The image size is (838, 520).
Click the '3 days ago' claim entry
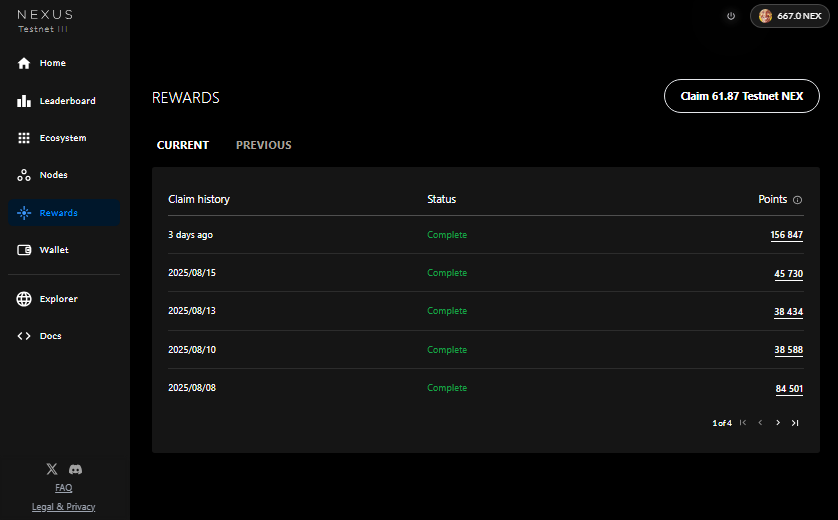[x=190, y=235]
